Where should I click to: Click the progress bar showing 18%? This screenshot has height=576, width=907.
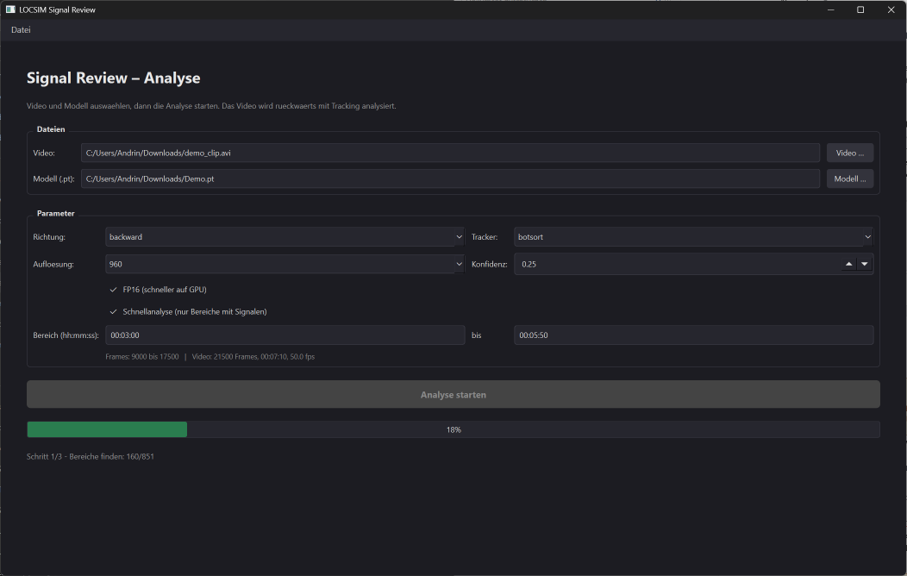coord(453,430)
